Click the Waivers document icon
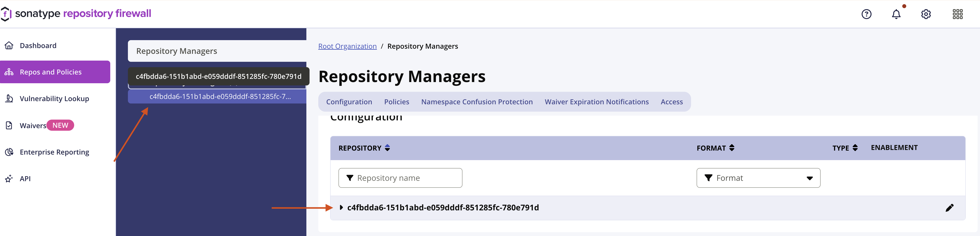980x236 pixels. pyautogui.click(x=9, y=125)
